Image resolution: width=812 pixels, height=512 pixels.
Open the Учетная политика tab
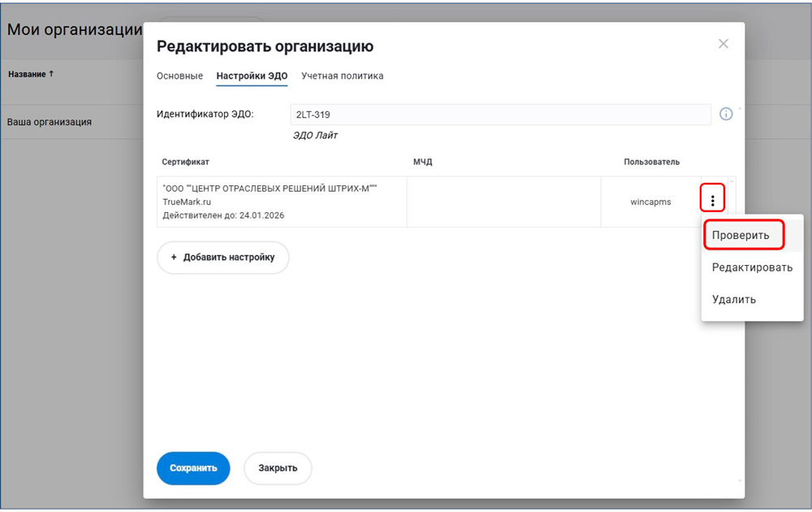[x=342, y=76]
